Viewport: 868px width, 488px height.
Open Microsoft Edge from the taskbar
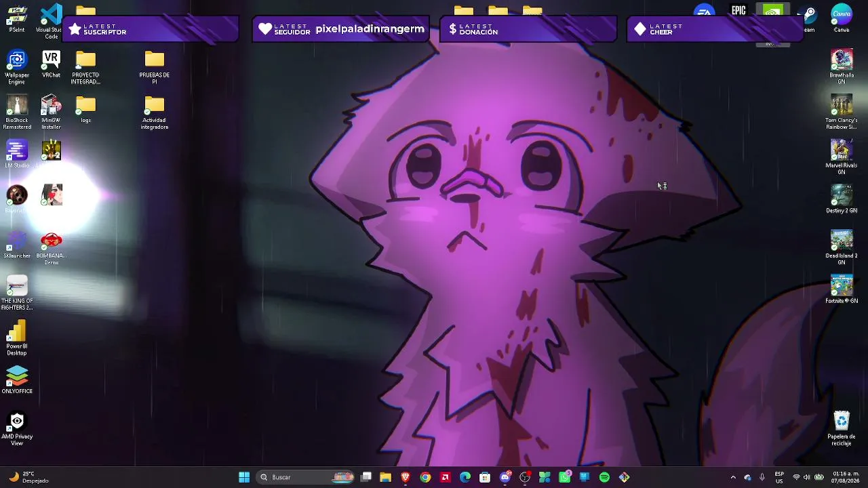coord(465,477)
